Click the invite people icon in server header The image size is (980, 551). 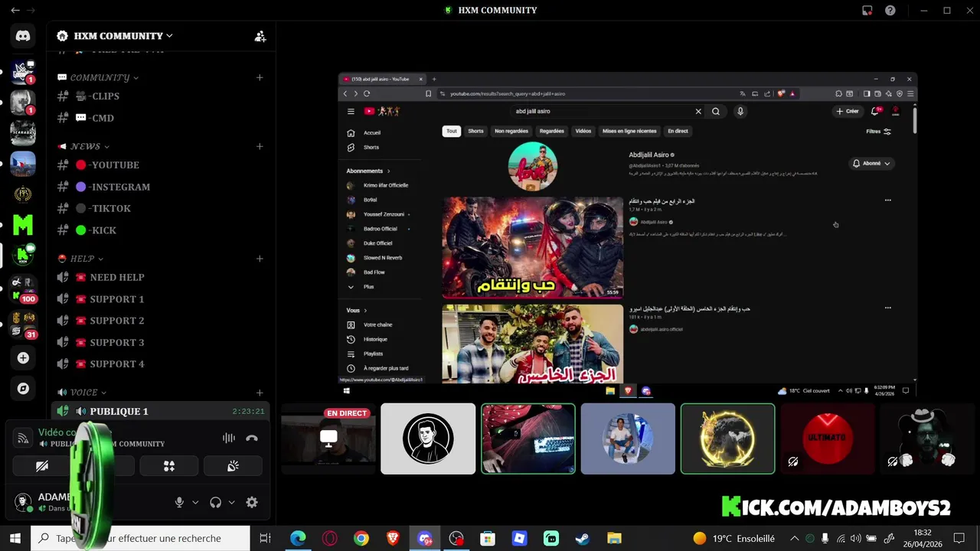tap(260, 36)
